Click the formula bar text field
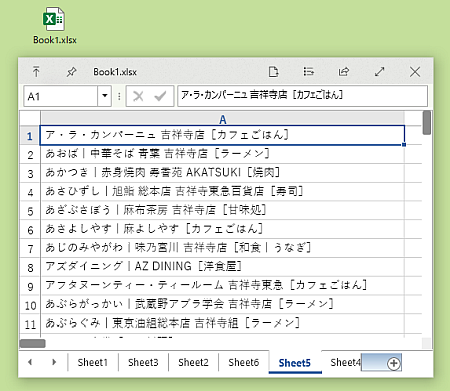Screen dimensions: 450x391 click(302, 96)
